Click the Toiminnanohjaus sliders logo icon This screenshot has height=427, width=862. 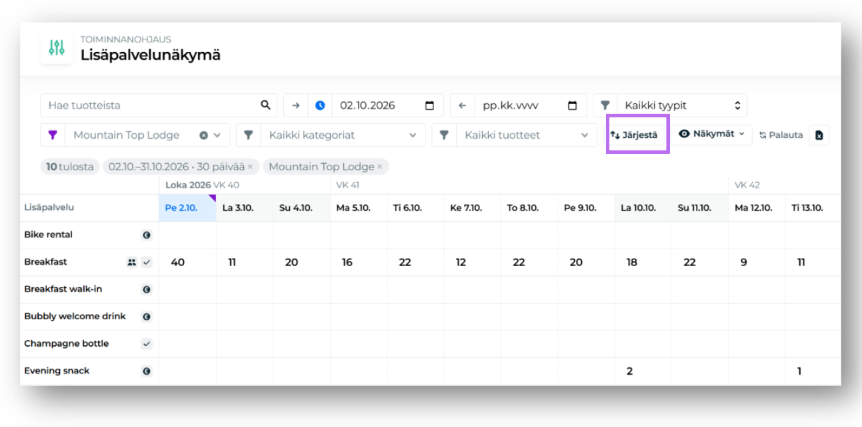[57, 48]
